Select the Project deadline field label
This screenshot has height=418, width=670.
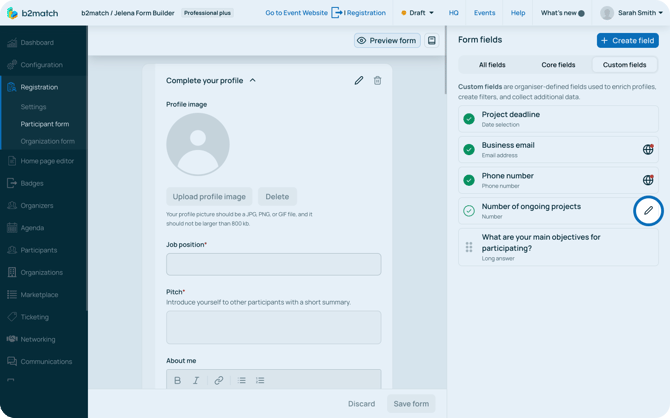pos(511,115)
